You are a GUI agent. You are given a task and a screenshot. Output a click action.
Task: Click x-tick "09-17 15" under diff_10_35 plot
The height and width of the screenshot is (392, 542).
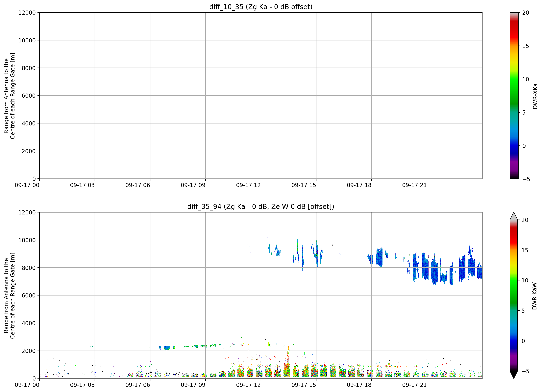(304, 185)
